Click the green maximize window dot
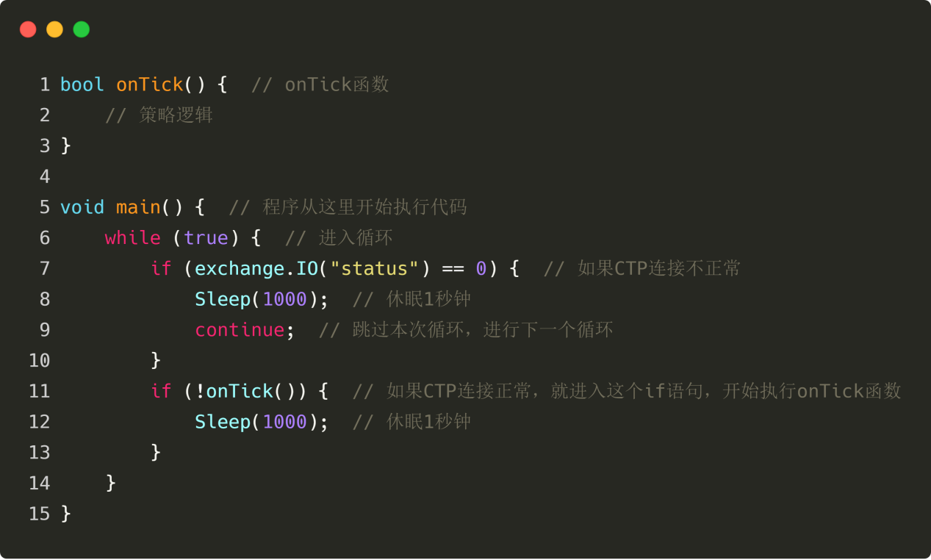 tap(81, 29)
